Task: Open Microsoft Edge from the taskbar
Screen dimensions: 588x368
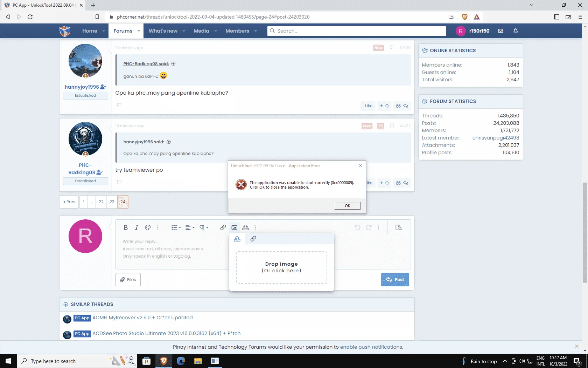Action: (x=181, y=361)
